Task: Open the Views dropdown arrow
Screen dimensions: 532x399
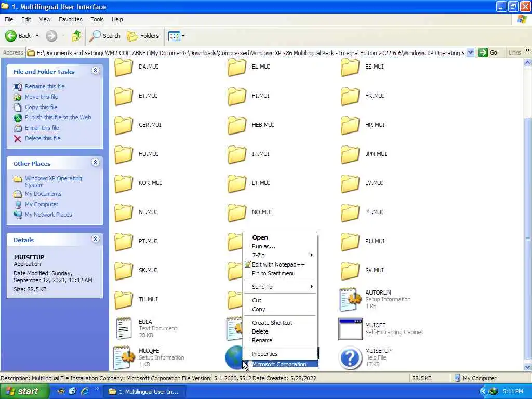Action: point(183,36)
